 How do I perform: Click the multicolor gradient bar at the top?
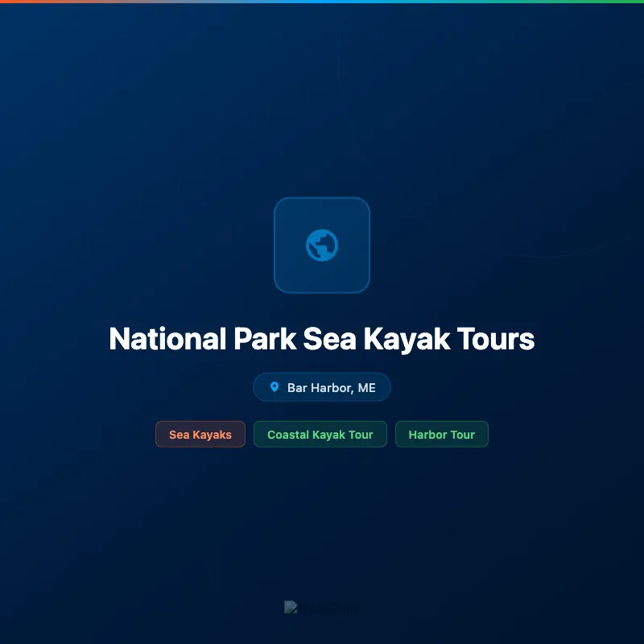click(x=322, y=2)
